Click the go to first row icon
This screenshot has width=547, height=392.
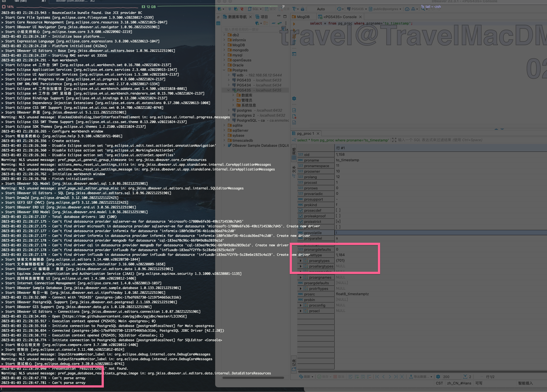[x=377, y=377]
